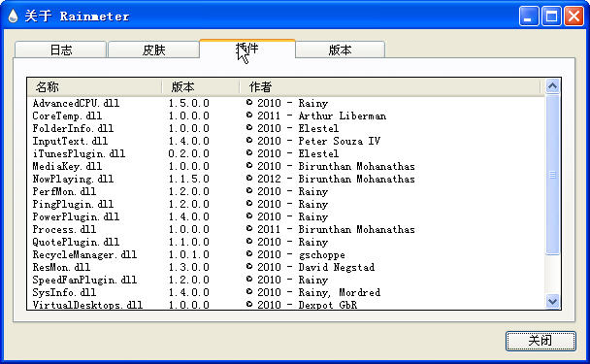Click copyright icon in PowerPlugin.dll row
This screenshot has width=590, height=364.
tap(249, 215)
